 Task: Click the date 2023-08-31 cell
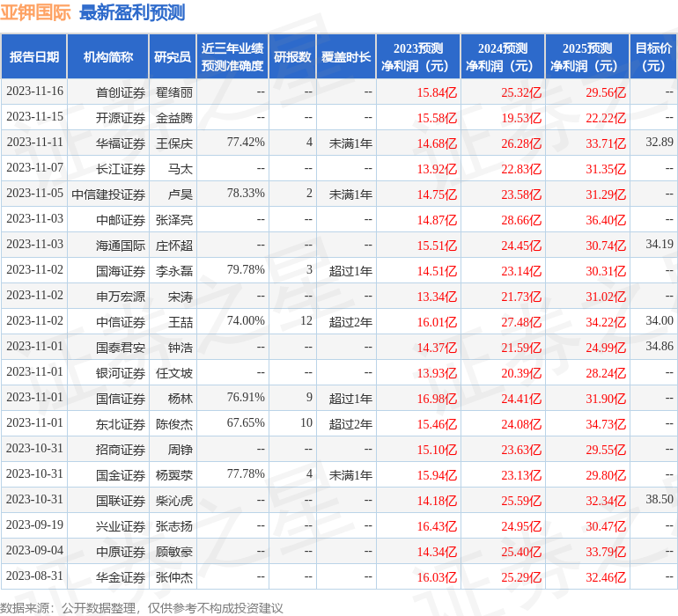pyautogui.click(x=34, y=576)
